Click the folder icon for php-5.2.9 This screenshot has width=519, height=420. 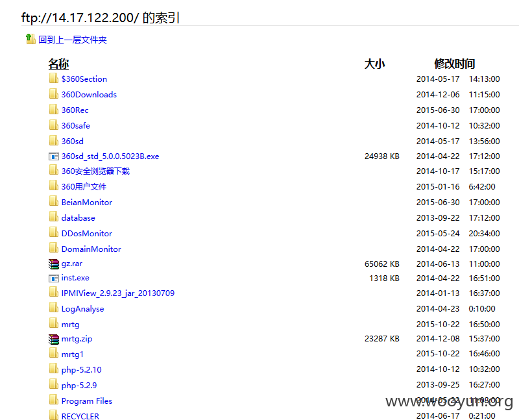pyautogui.click(x=54, y=384)
